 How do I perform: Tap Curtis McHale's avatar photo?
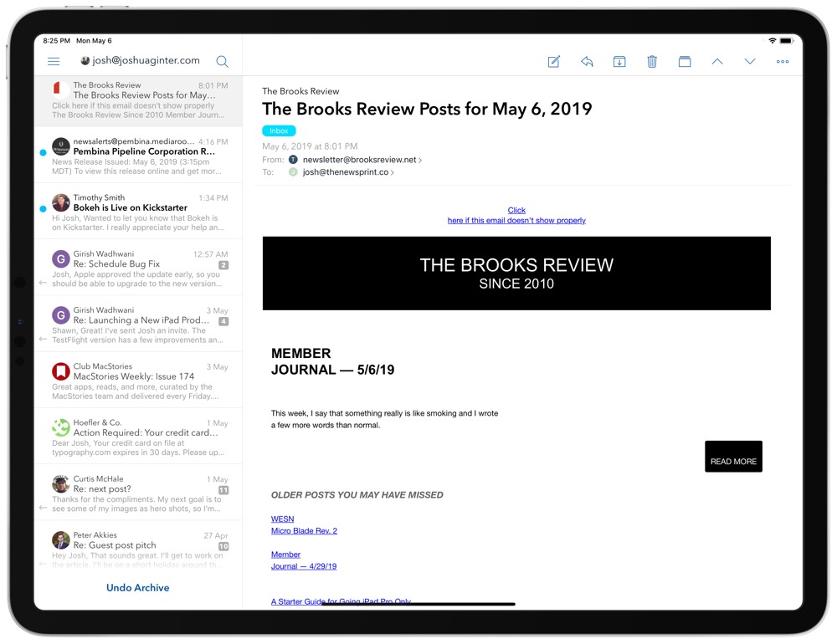point(61,484)
